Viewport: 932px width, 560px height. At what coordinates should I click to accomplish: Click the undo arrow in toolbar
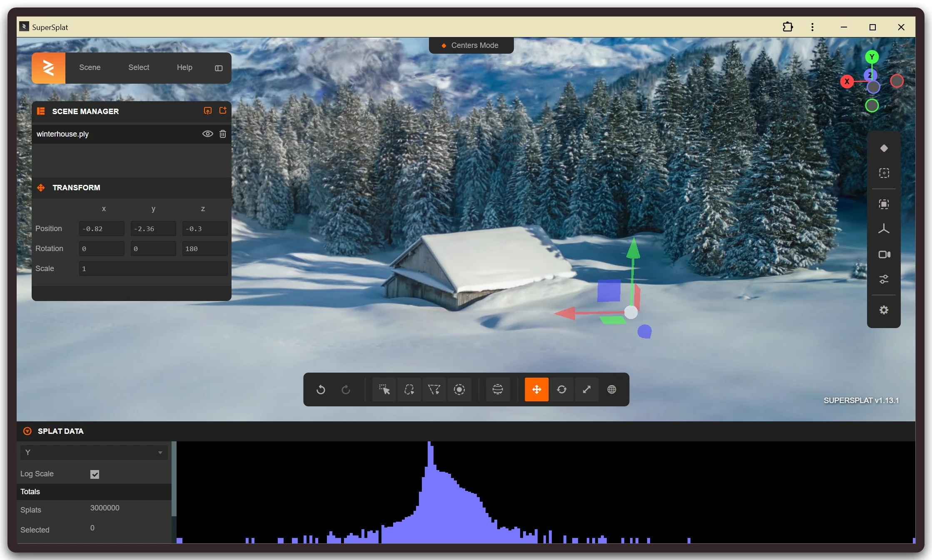coord(321,389)
